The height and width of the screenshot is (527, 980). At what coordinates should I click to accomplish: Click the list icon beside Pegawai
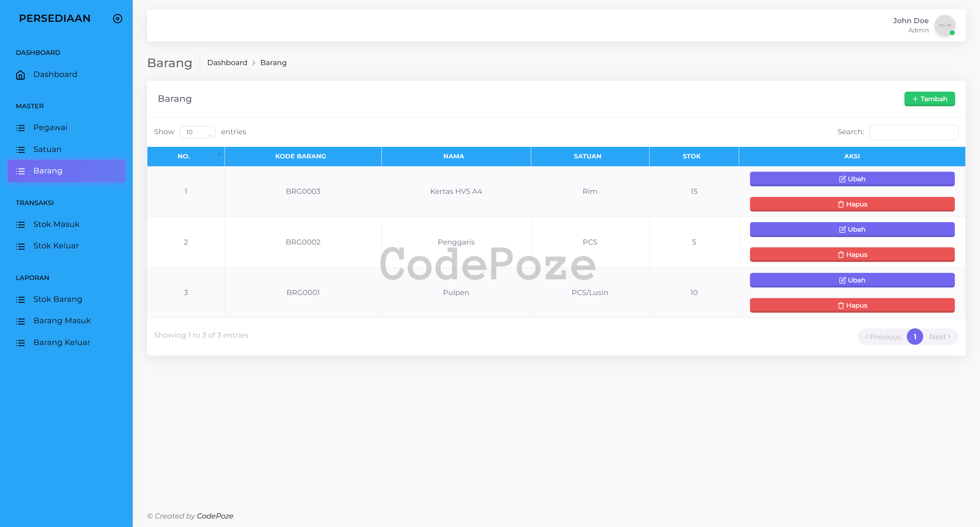[x=20, y=128]
